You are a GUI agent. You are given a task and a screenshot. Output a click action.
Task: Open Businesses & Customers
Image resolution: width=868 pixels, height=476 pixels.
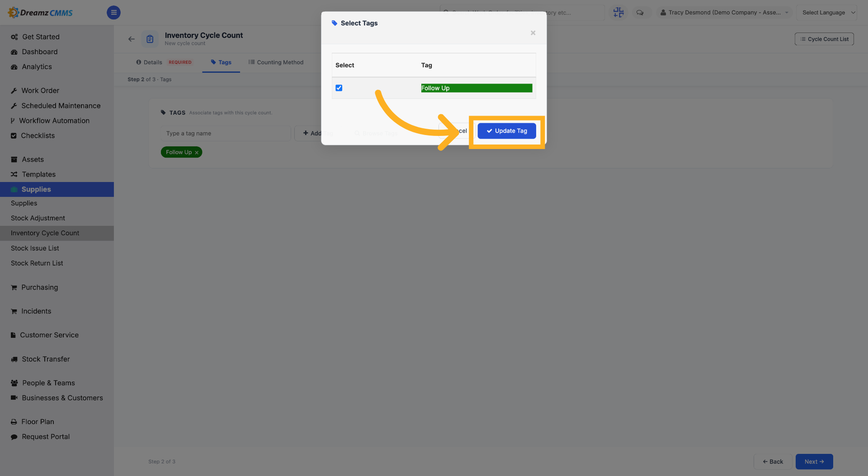coord(62,398)
